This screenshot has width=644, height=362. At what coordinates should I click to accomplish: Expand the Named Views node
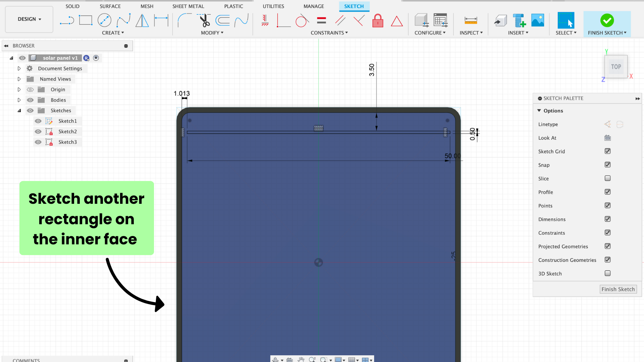(19, 79)
